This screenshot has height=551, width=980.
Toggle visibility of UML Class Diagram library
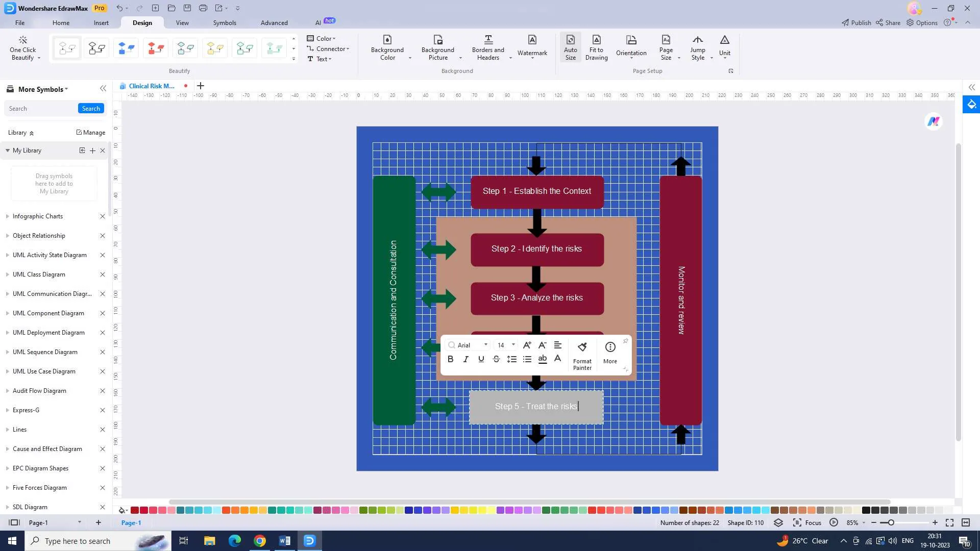click(x=7, y=274)
